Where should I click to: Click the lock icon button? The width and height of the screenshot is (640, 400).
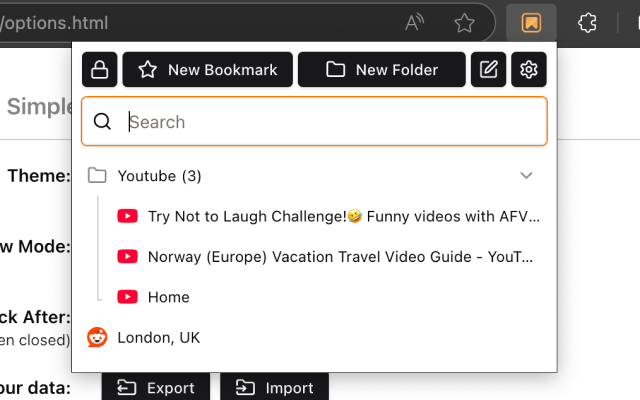pos(99,70)
